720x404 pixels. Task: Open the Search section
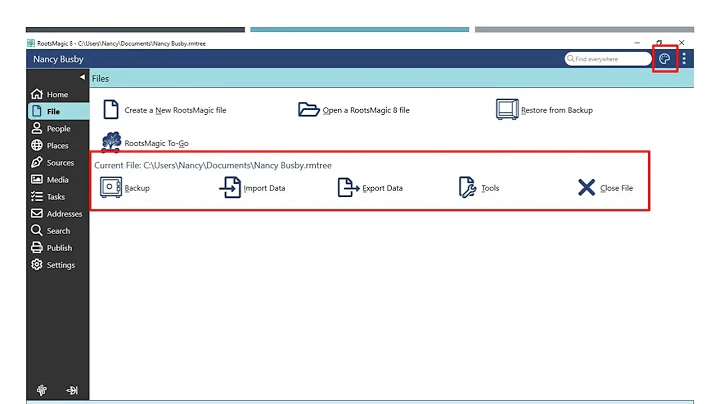[x=58, y=230]
